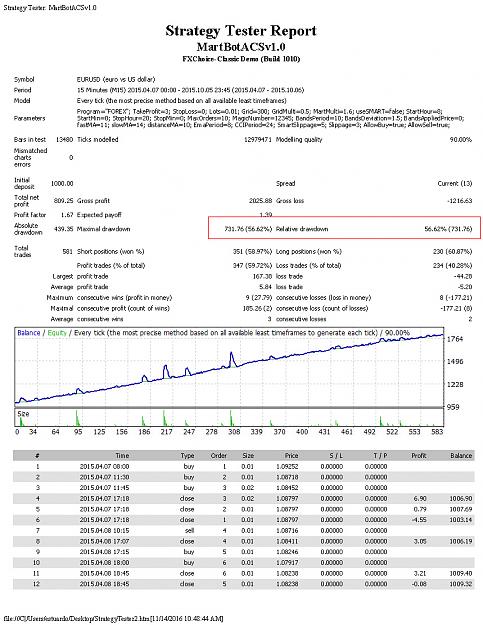
Task: Select the 'Relative drawdown' label
Action: 302,229
